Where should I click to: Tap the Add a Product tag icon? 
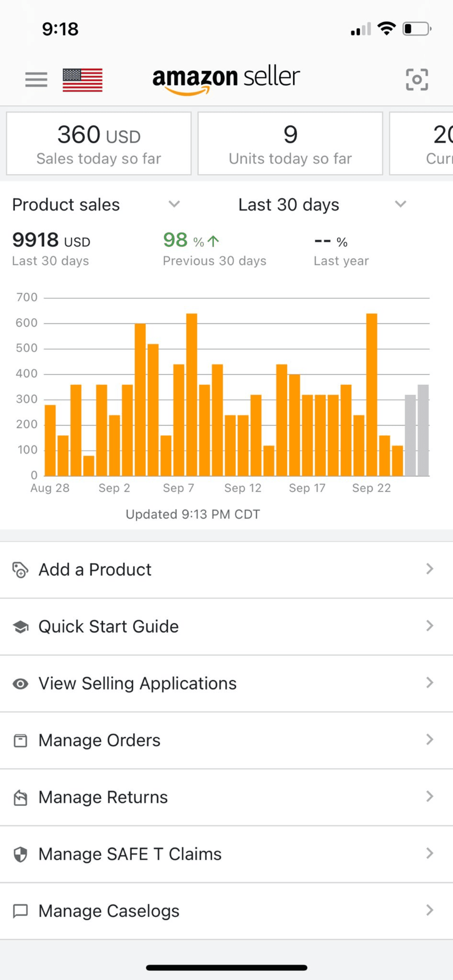pyautogui.click(x=20, y=570)
